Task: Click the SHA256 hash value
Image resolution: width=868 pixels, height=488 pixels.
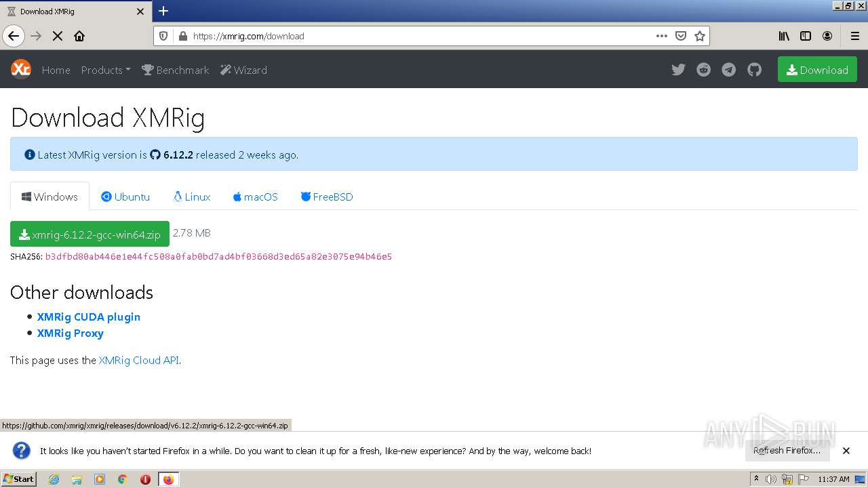Action: coord(218,256)
